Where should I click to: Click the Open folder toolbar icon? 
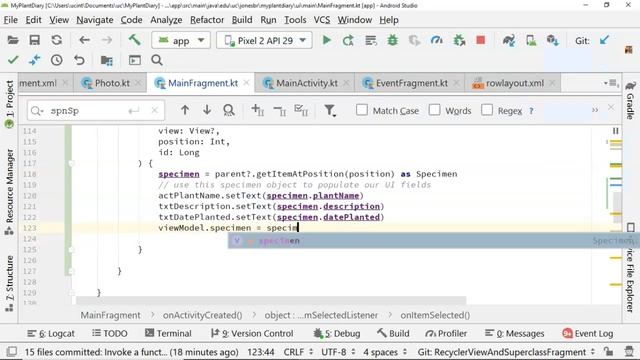pyautogui.click(x=13, y=40)
